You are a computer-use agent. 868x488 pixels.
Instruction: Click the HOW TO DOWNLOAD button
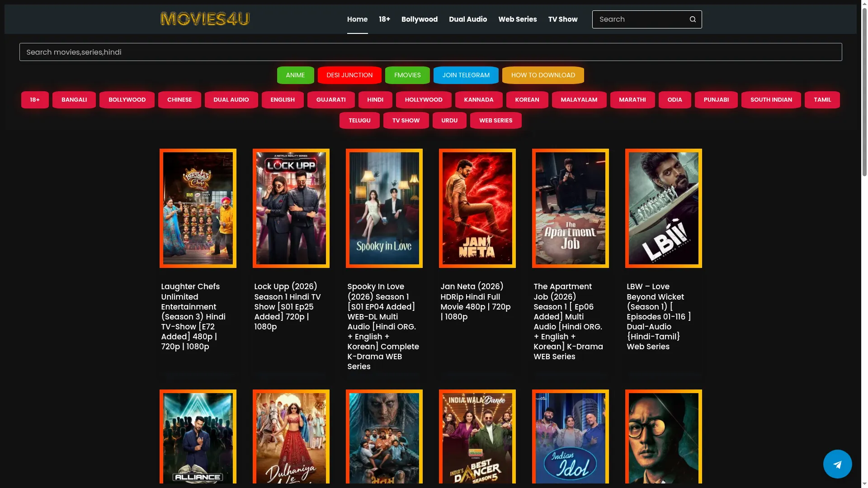click(543, 75)
